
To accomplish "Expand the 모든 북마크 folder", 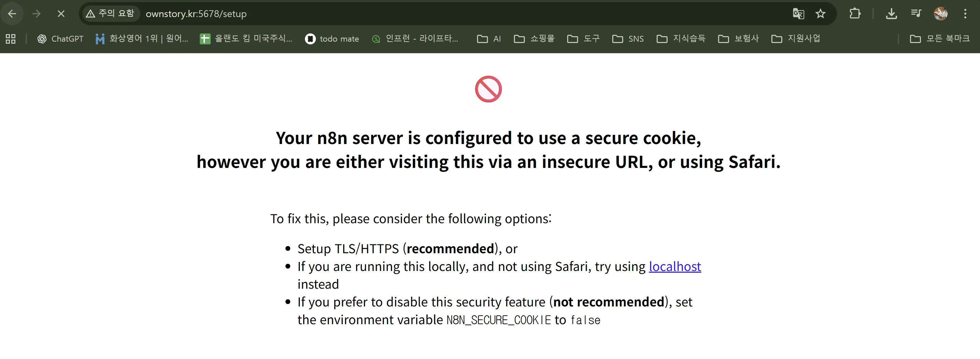I will [x=939, y=39].
